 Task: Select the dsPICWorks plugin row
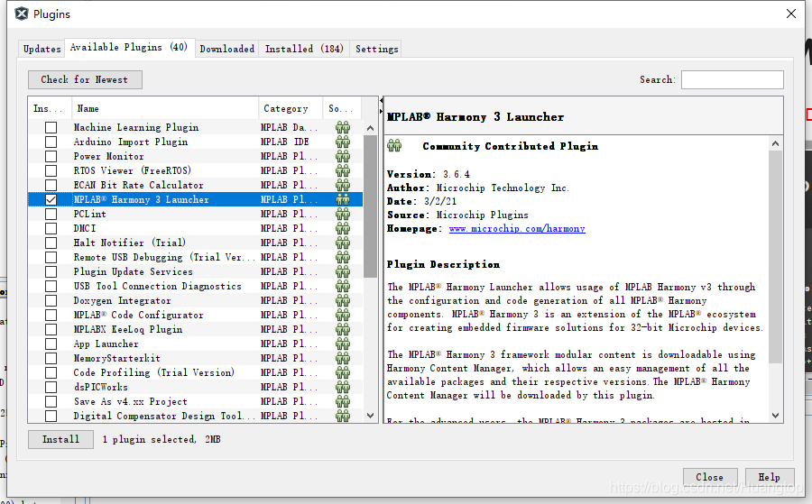point(195,387)
